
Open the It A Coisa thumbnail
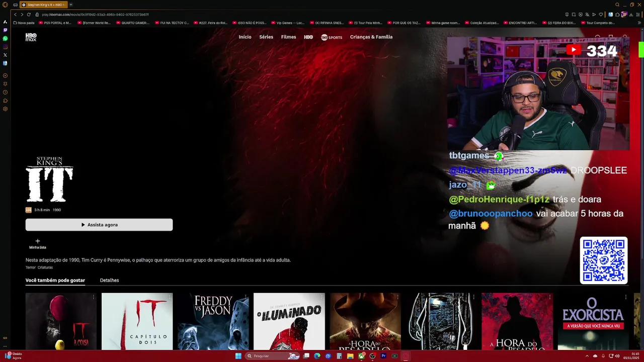point(61,321)
